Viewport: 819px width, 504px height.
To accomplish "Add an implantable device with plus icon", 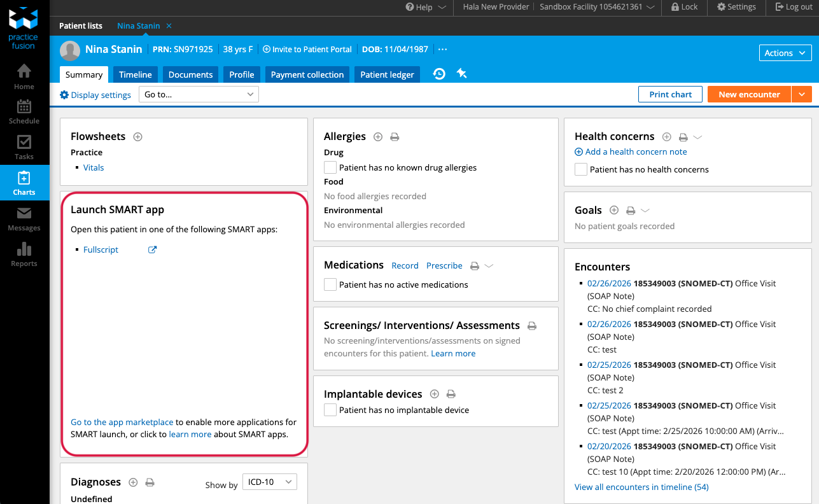I will click(x=435, y=395).
